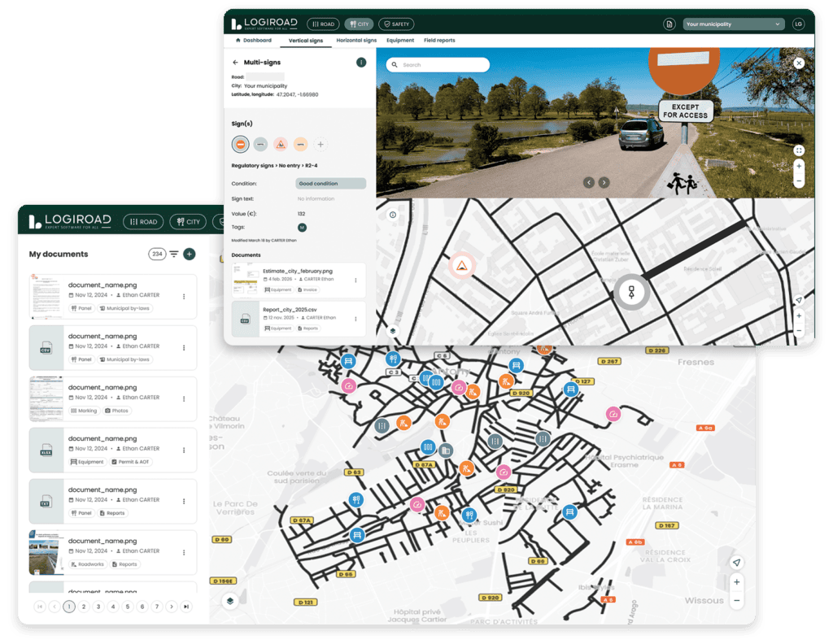Viewport: 833px width, 644px height.
Task: Click the SAFETY module button
Action: click(x=396, y=24)
